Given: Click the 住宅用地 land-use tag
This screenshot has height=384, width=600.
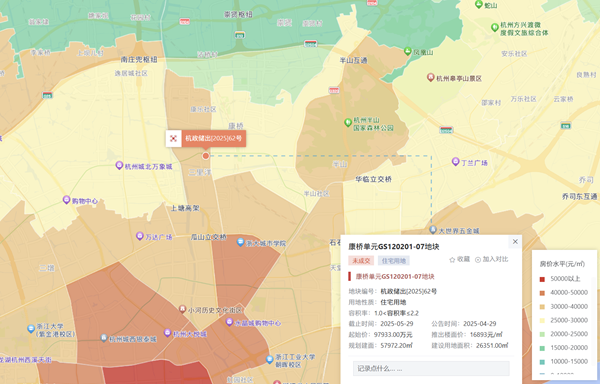Looking at the screenshot, I should [x=394, y=261].
